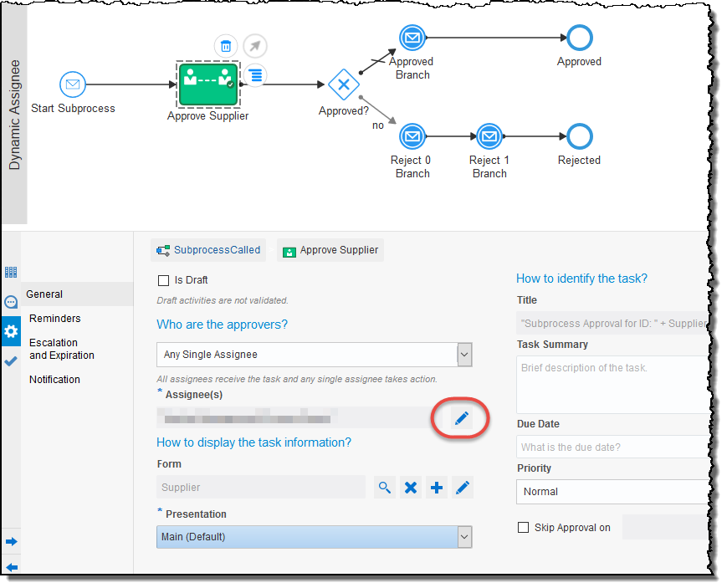
Task: Check the Skip Approval on checkbox
Action: pyautogui.click(x=524, y=528)
